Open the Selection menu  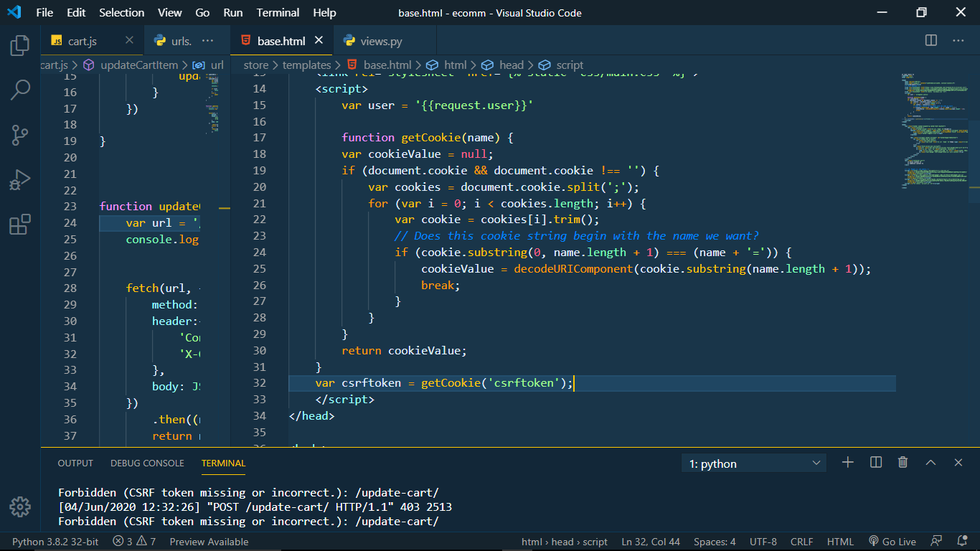tap(121, 13)
